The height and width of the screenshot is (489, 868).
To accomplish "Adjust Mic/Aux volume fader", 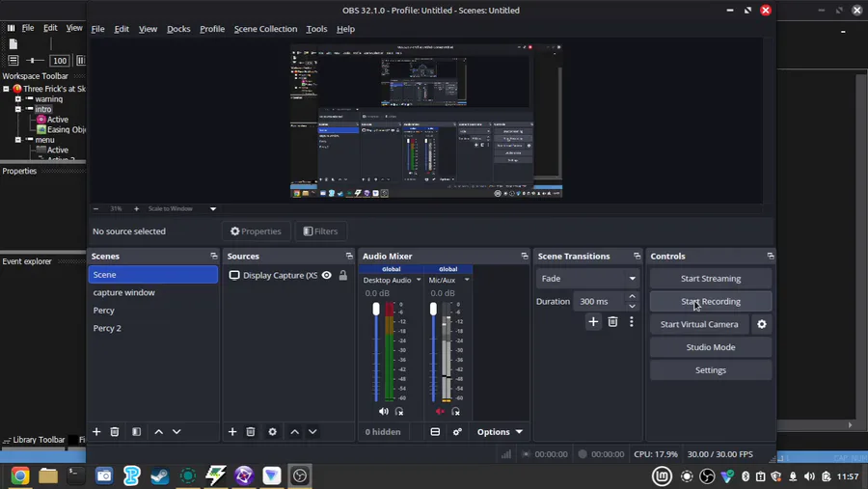I will coord(433,309).
